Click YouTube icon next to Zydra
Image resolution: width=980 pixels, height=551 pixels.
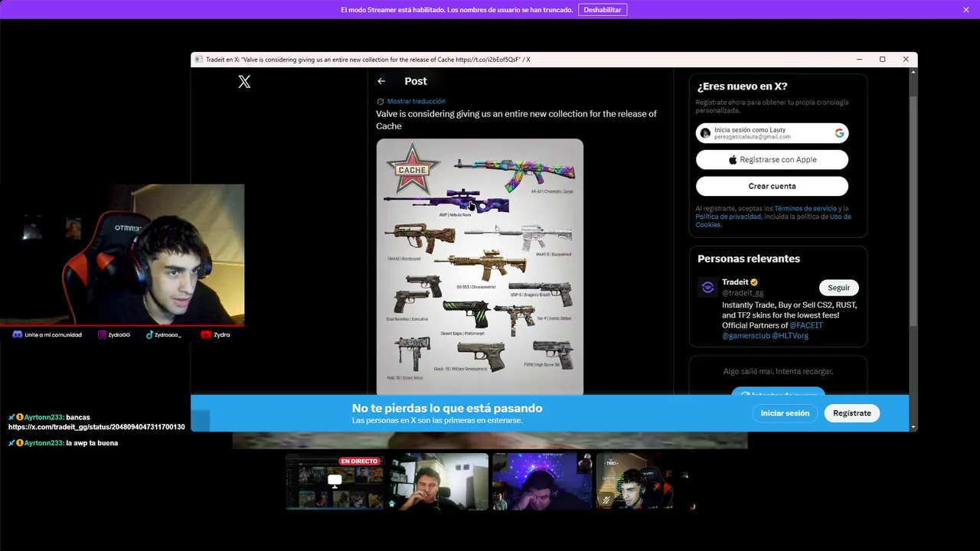click(206, 334)
